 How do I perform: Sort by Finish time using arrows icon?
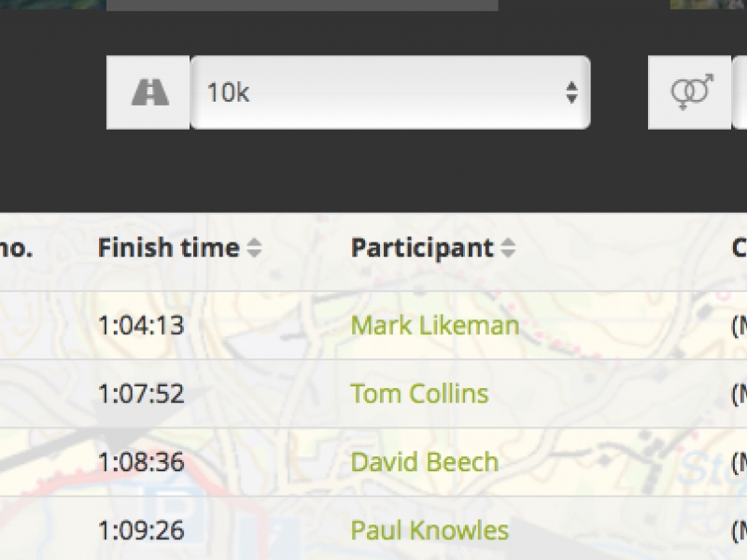coord(254,248)
